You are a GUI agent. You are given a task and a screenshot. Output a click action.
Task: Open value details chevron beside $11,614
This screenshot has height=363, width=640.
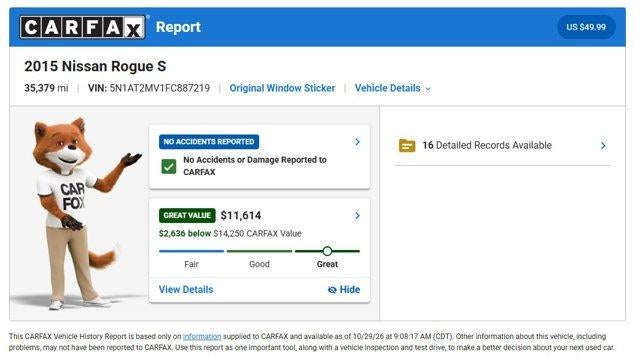point(357,215)
